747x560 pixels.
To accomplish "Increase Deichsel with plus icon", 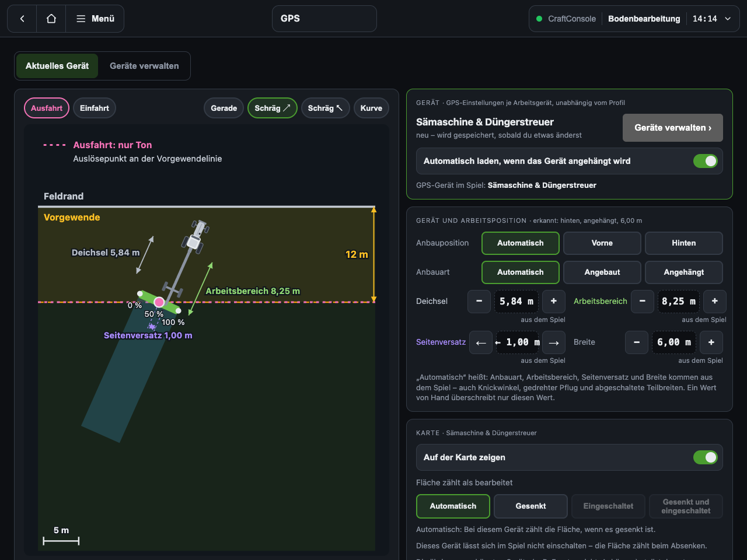I will click(554, 302).
